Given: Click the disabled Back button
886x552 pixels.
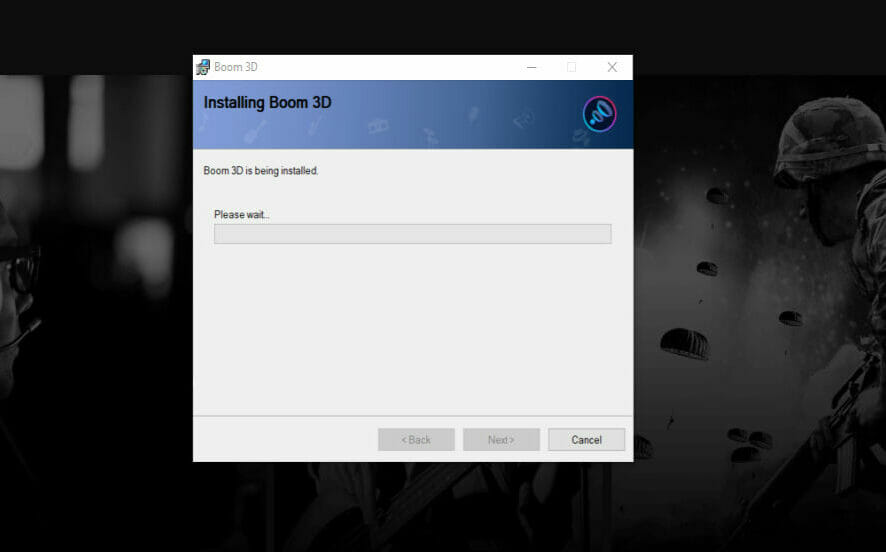Looking at the screenshot, I should coord(416,440).
